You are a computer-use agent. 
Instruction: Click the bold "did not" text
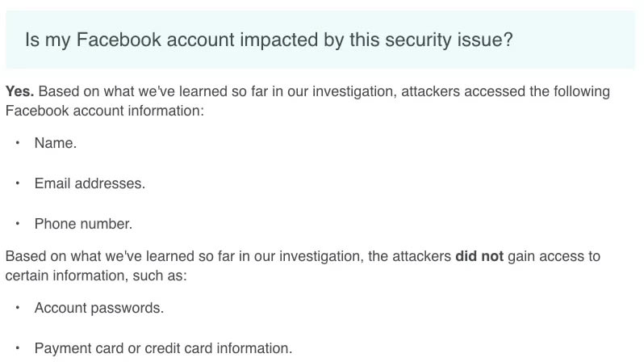coord(479,257)
